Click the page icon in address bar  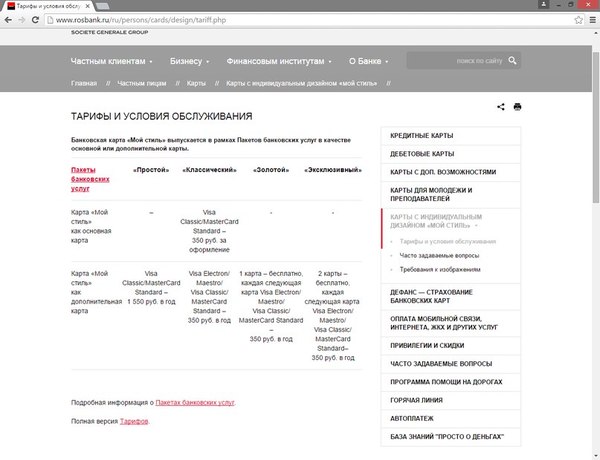pyautogui.click(x=50, y=20)
